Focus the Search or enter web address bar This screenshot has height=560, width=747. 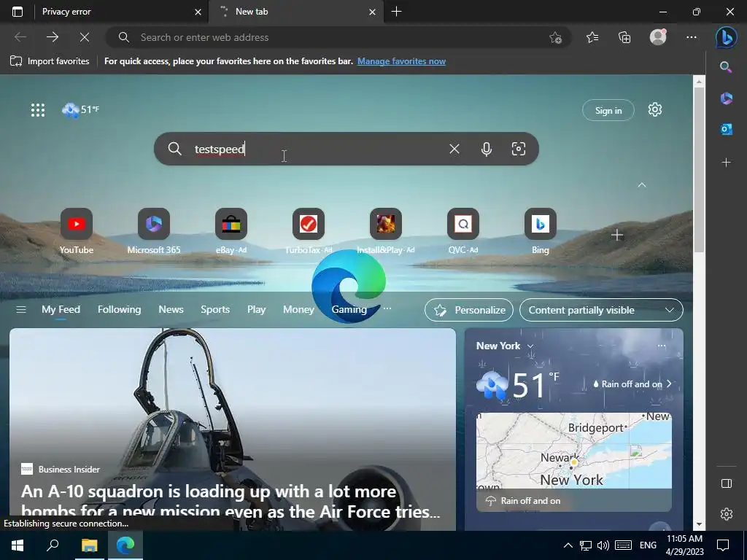click(338, 37)
